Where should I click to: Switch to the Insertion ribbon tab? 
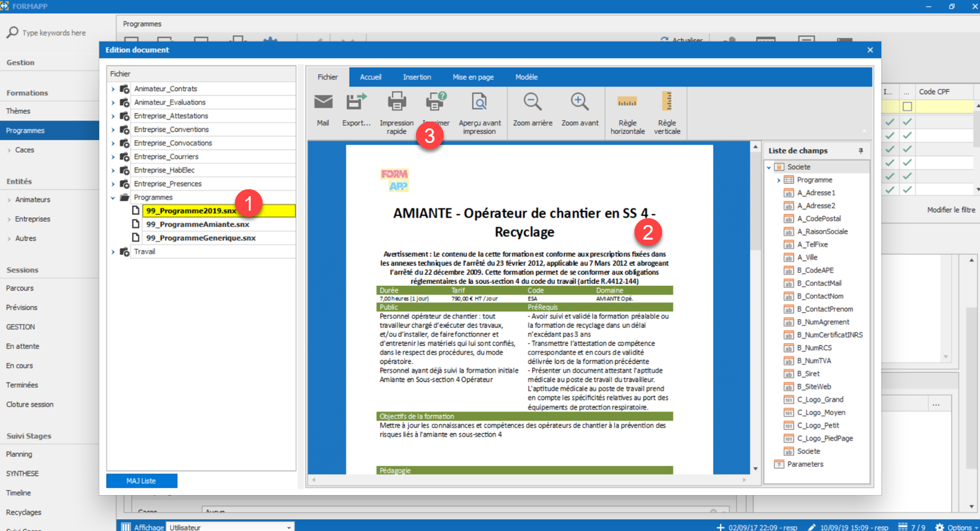(417, 77)
